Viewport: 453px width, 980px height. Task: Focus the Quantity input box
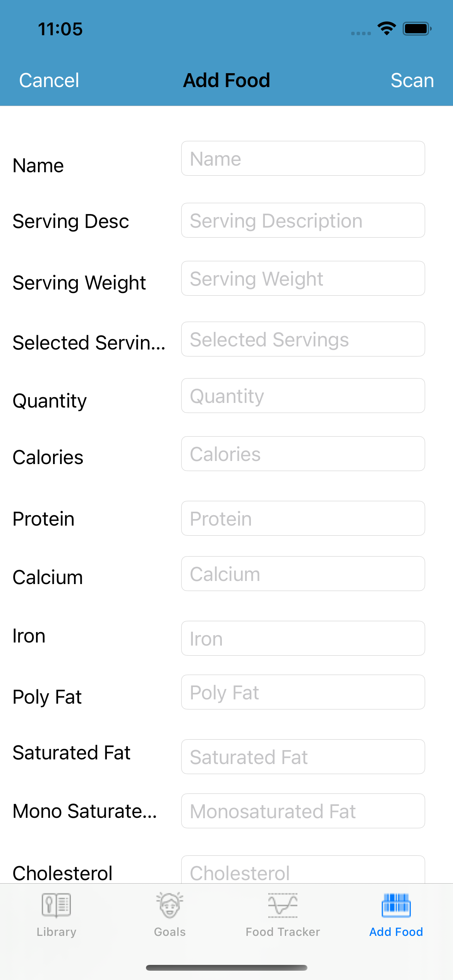pos(303,396)
